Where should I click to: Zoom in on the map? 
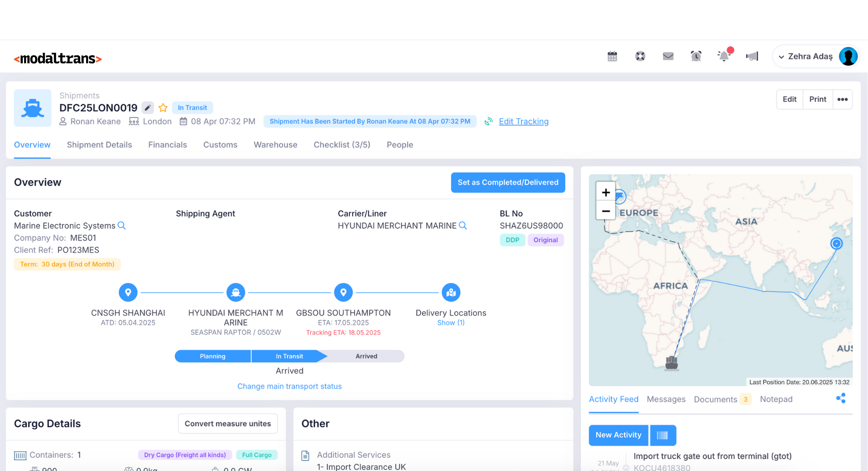[605, 192]
